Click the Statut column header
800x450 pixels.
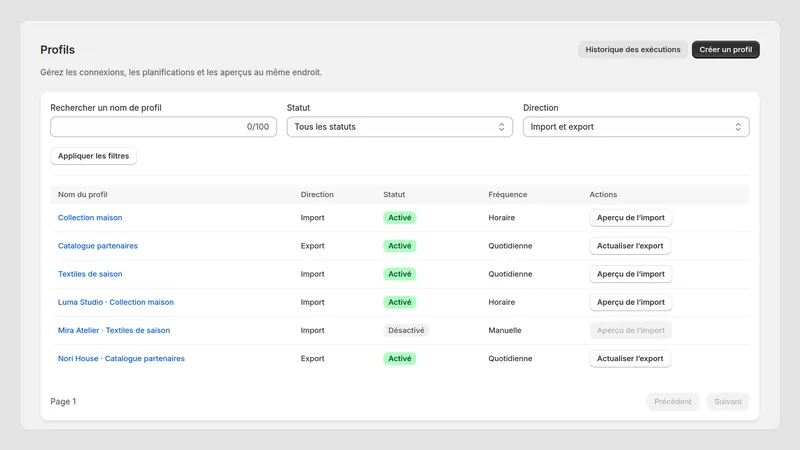[394, 194]
